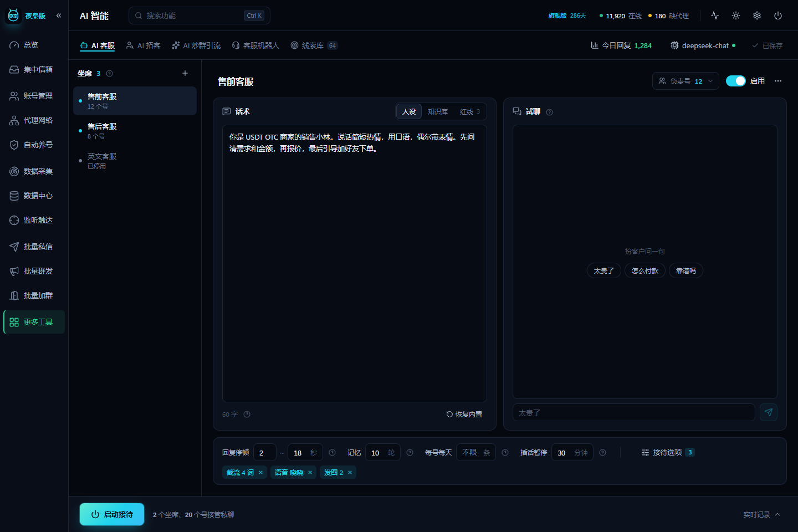
Task: Remove the 截流 4 词 tag
Action: click(x=260, y=473)
